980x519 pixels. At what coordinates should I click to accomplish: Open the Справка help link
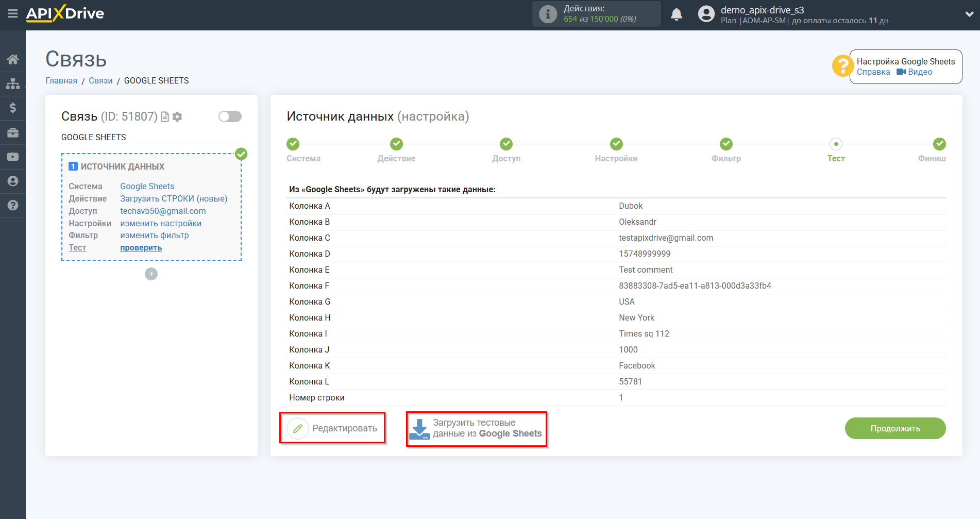click(873, 72)
